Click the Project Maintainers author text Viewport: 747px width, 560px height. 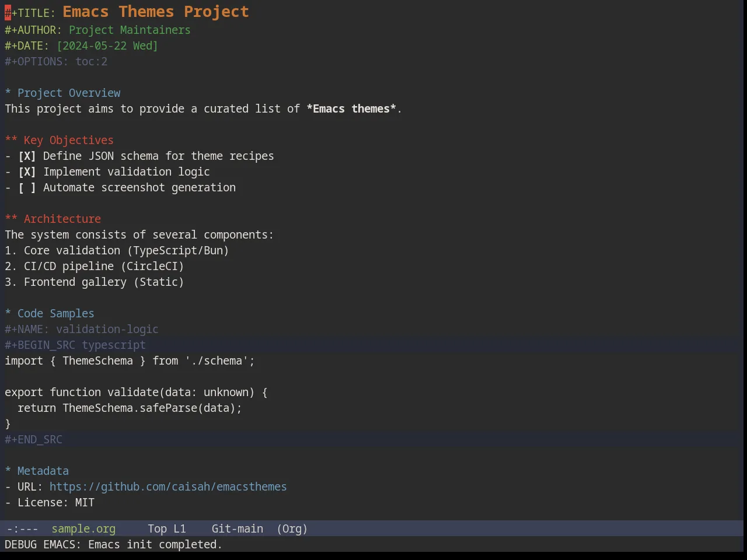coord(130,30)
